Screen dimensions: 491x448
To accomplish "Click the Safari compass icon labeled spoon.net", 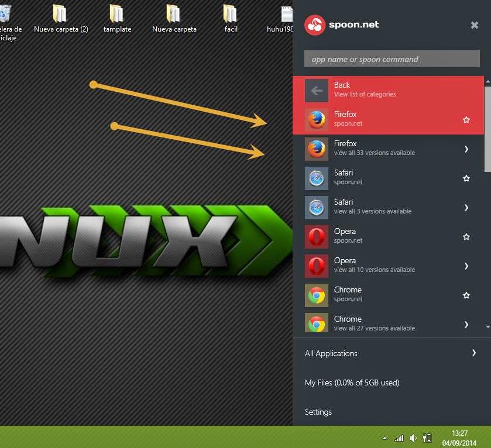I will (x=317, y=178).
